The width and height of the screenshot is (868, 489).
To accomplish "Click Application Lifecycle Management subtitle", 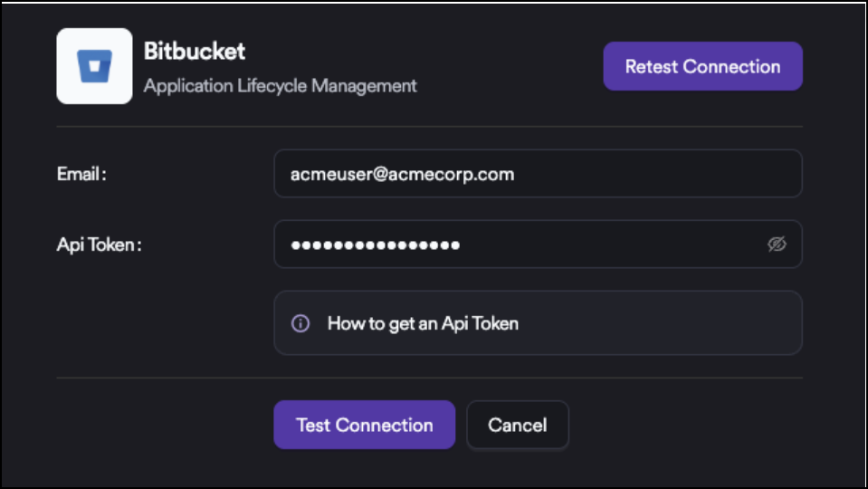I will tap(280, 86).
